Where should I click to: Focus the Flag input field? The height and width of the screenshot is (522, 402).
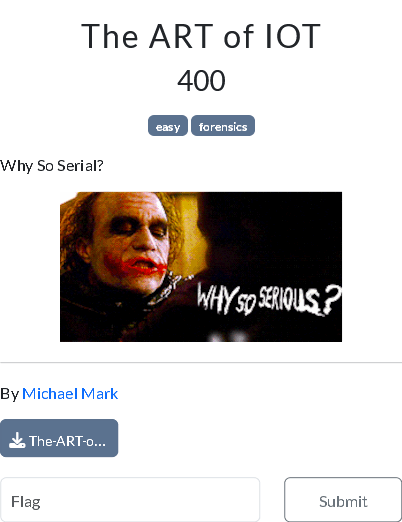pos(130,500)
